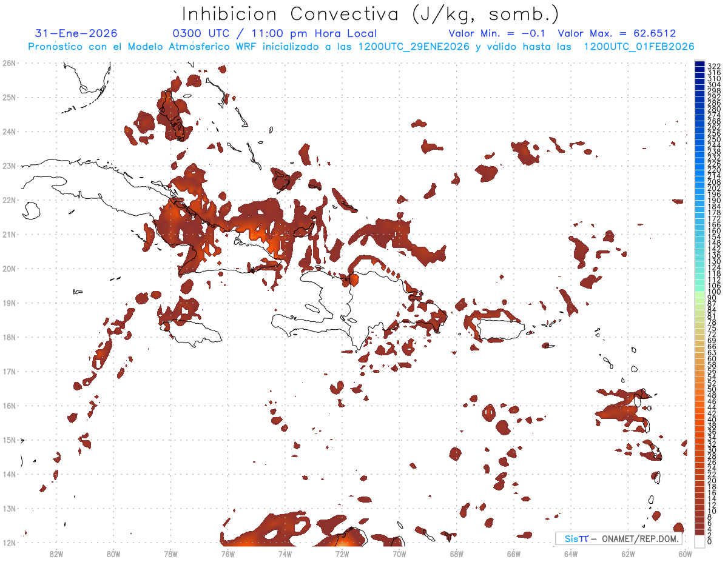Select the "80W" longitude label
This screenshot has width=728, height=562.
click(x=113, y=554)
